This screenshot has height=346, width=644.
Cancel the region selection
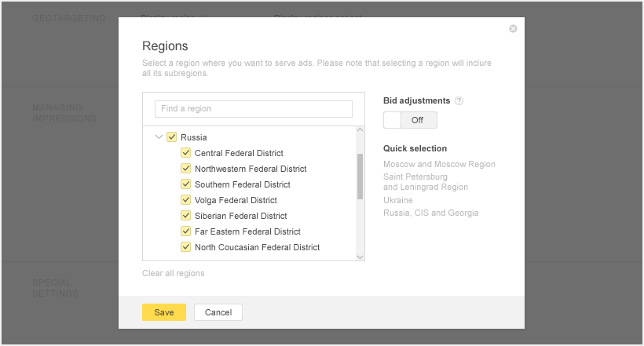pyautogui.click(x=218, y=312)
